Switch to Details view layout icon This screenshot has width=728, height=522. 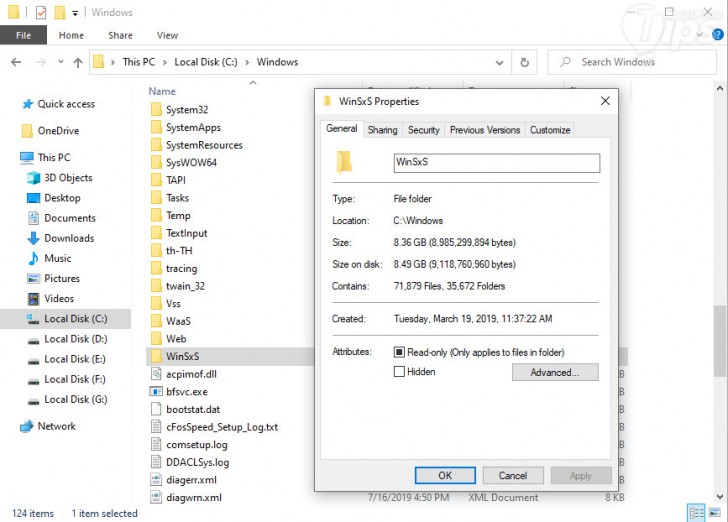(696, 513)
